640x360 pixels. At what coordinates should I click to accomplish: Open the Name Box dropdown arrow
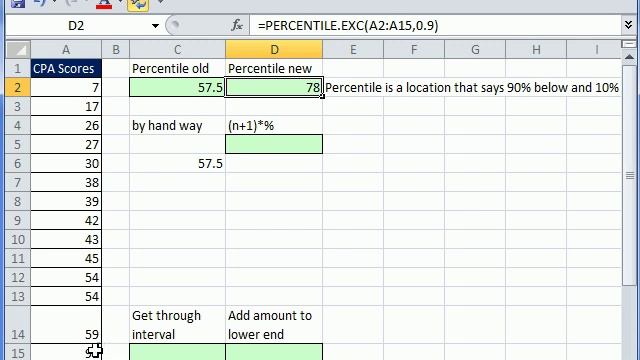[x=155, y=26]
